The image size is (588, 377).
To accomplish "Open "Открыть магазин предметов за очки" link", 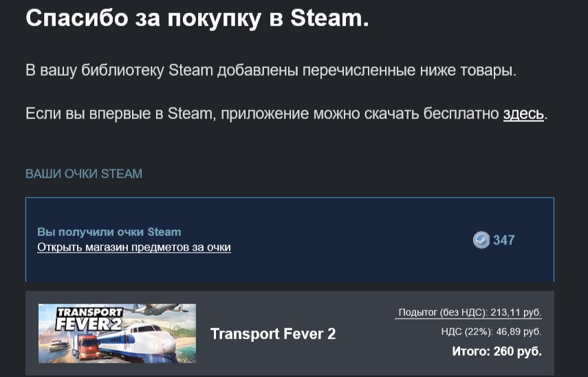I will [134, 247].
